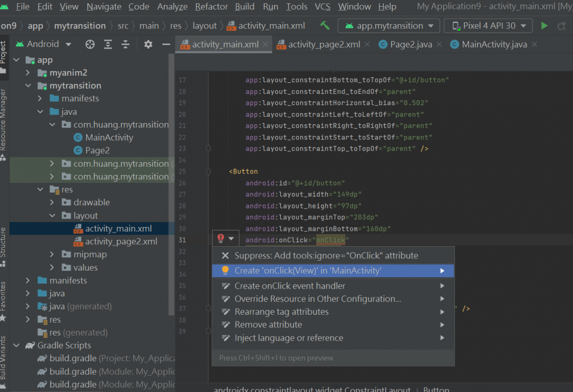This screenshot has width=573, height=392.
Task: Click Expand All icon in project panel
Action: click(x=108, y=44)
